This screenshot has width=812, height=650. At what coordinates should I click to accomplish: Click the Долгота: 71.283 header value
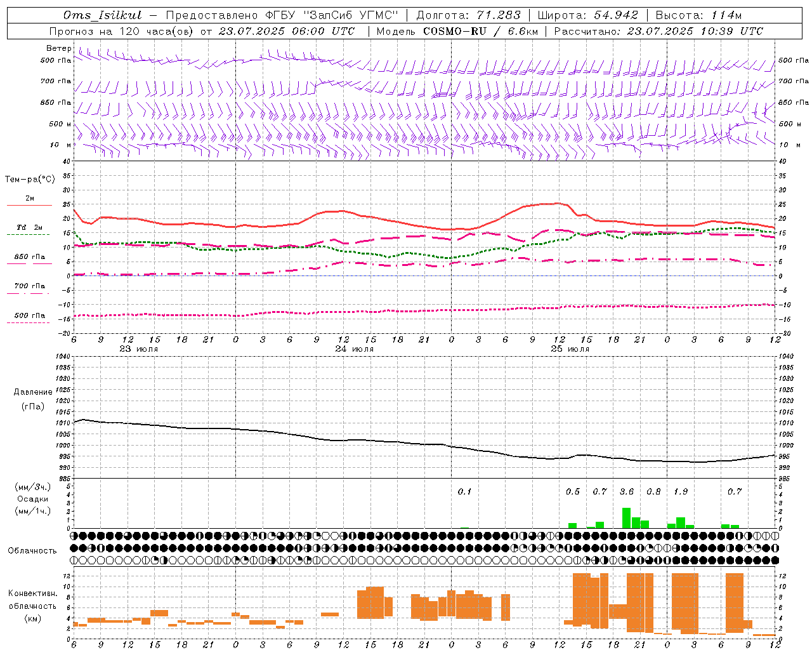pos(468,15)
